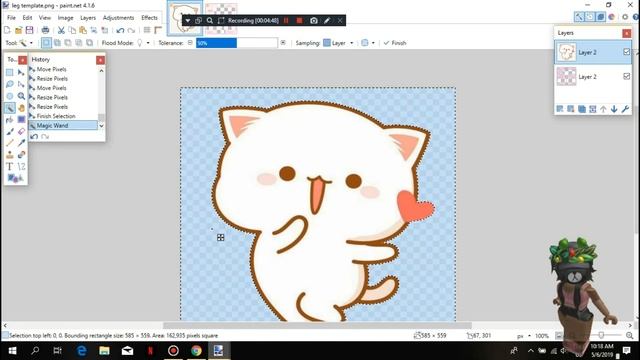
Task: Click the Add New Layer icon
Action: click(x=560, y=109)
